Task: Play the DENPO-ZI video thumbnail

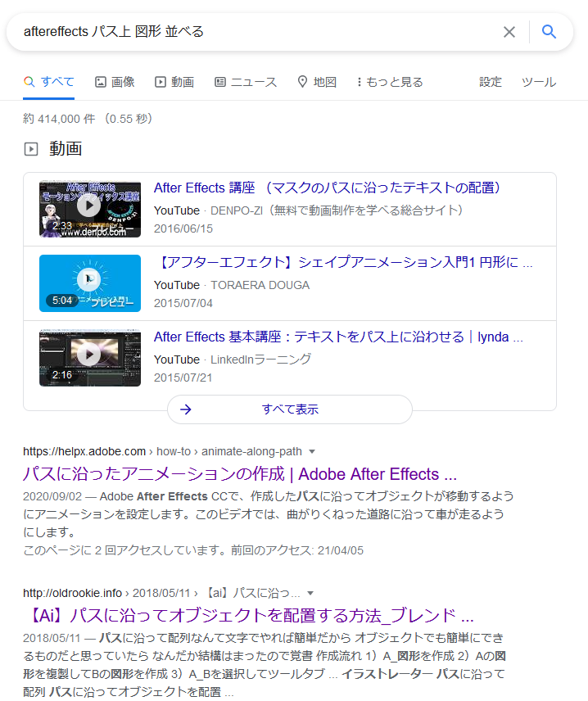Action: coord(90,208)
